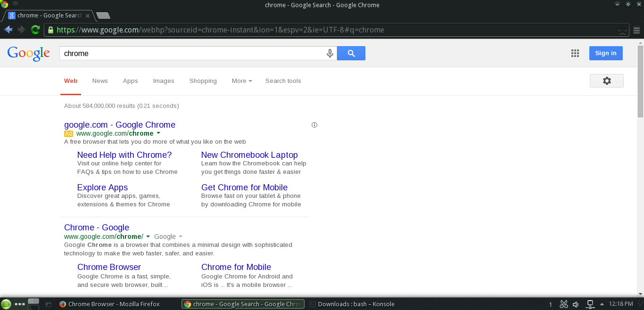Screen dimensions: 644x310
Task: Open 'Chrome Browser' sitelink
Action: pos(109,267)
